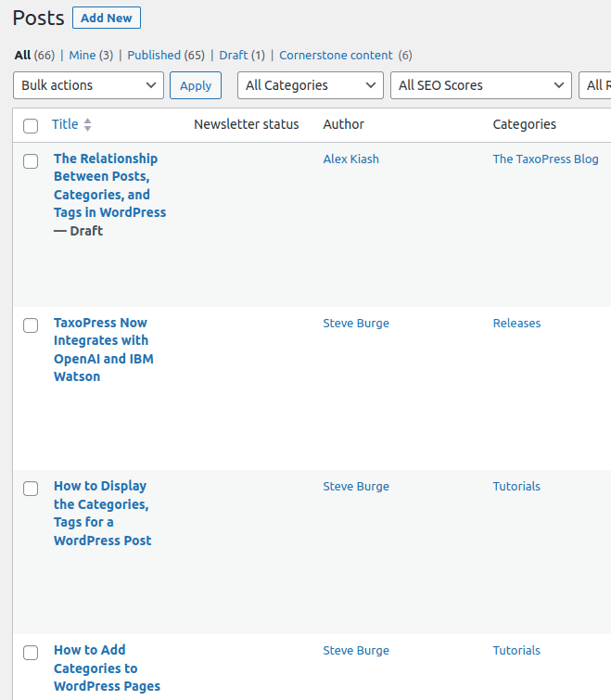Image resolution: width=611 pixels, height=700 pixels.
Task: Open post The Relationship Between Posts, Categories, and Tags
Action: 109,185
